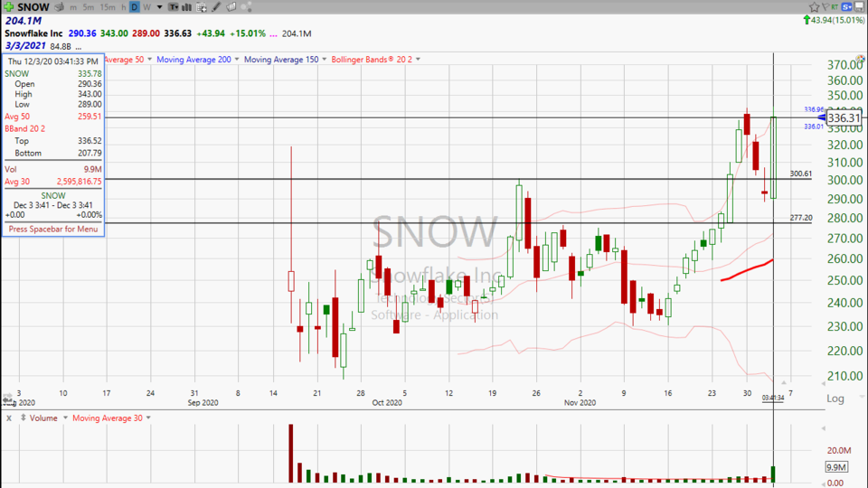Image resolution: width=868 pixels, height=488 pixels.
Task: Open Moving Average 150 dropdown arrow
Action: [x=324, y=60]
